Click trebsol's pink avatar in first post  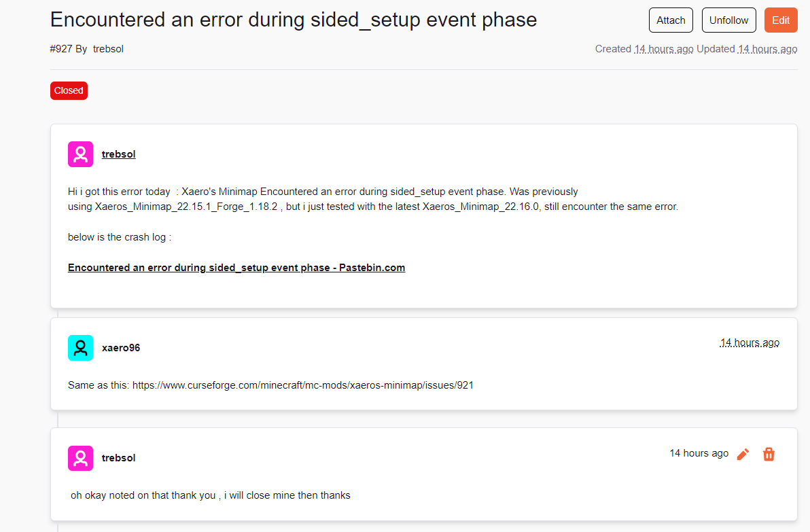click(81, 154)
